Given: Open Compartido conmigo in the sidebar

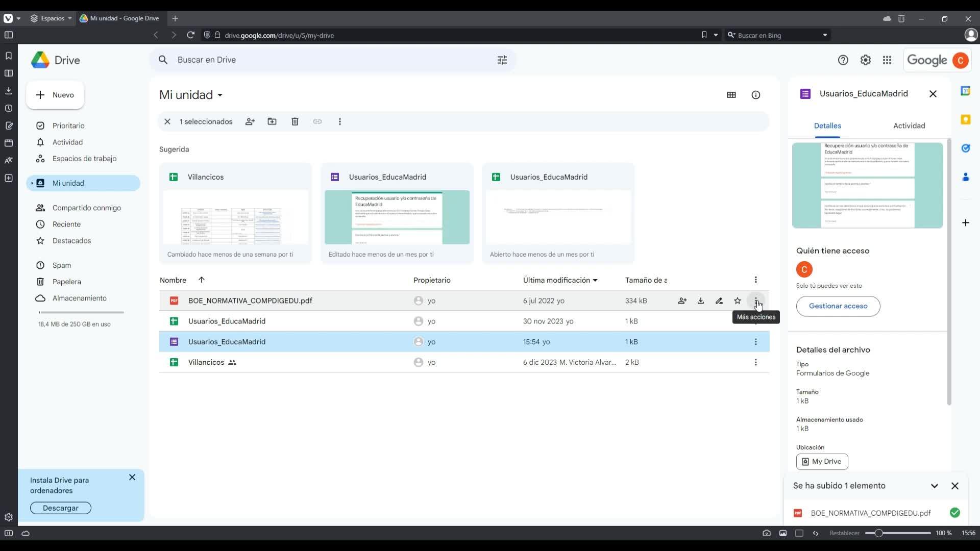Looking at the screenshot, I should point(87,208).
